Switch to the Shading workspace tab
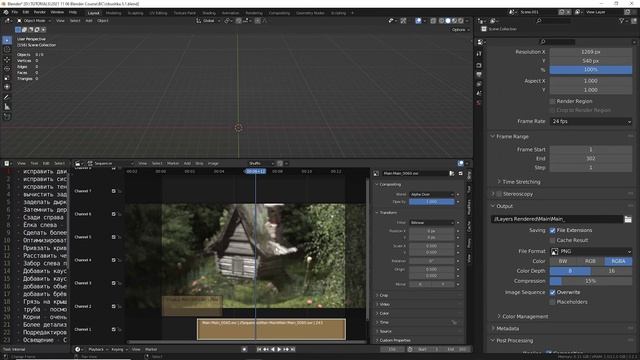This screenshot has width=640, height=360. click(x=209, y=13)
